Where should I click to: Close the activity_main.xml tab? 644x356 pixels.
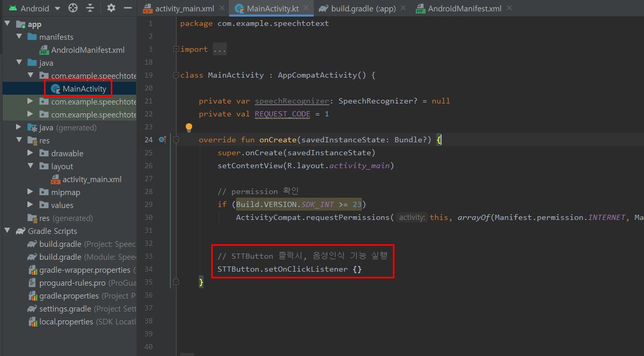click(222, 9)
